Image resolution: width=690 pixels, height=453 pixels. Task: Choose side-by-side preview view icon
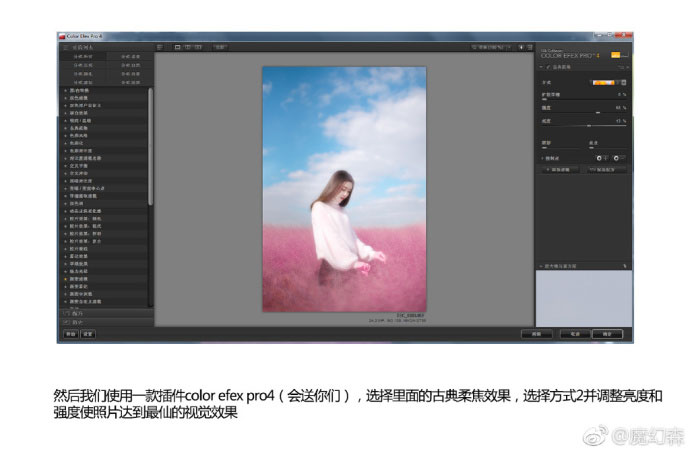point(196,46)
